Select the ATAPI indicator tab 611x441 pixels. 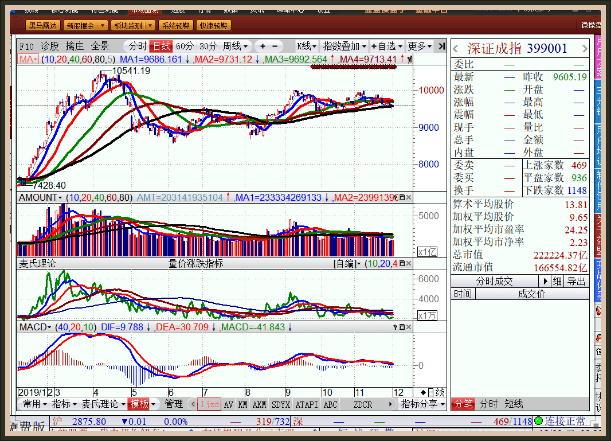307,404
